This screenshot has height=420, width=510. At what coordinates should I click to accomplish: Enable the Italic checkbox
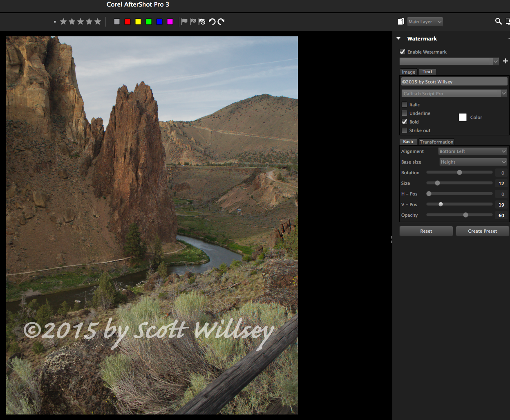pos(405,105)
